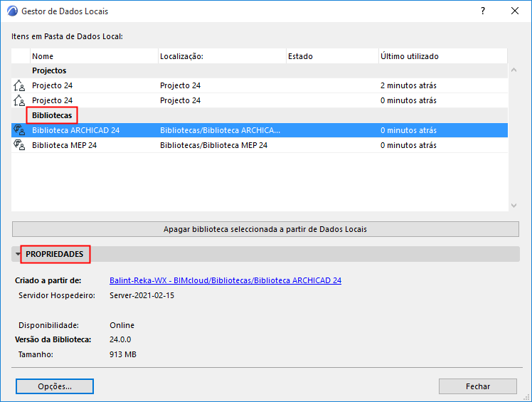Click the 'Criado a partir de:' label

[x=48, y=280]
